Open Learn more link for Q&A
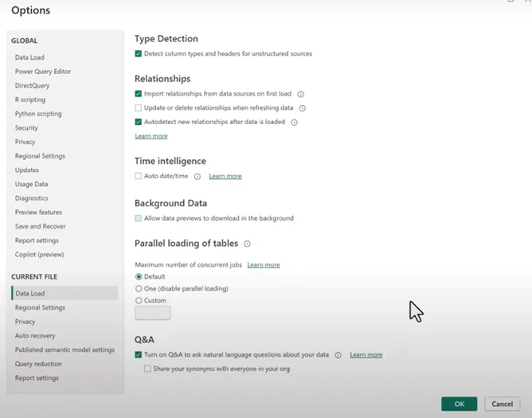The image size is (532, 418). point(366,355)
